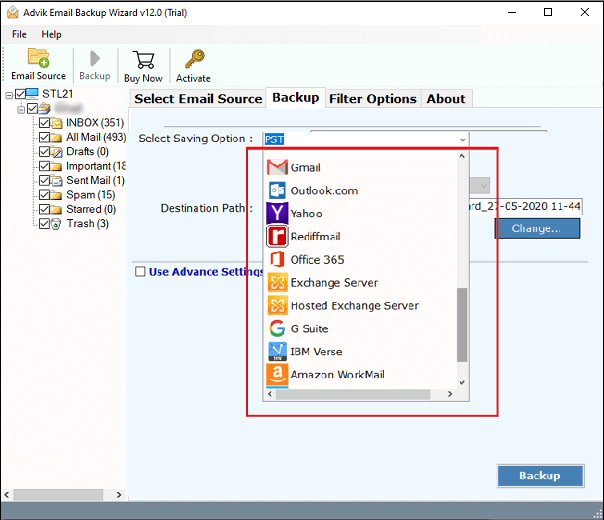Uncheck the INBOX (351) checkbox
This screenshot has height=520, width=604.
44,123
